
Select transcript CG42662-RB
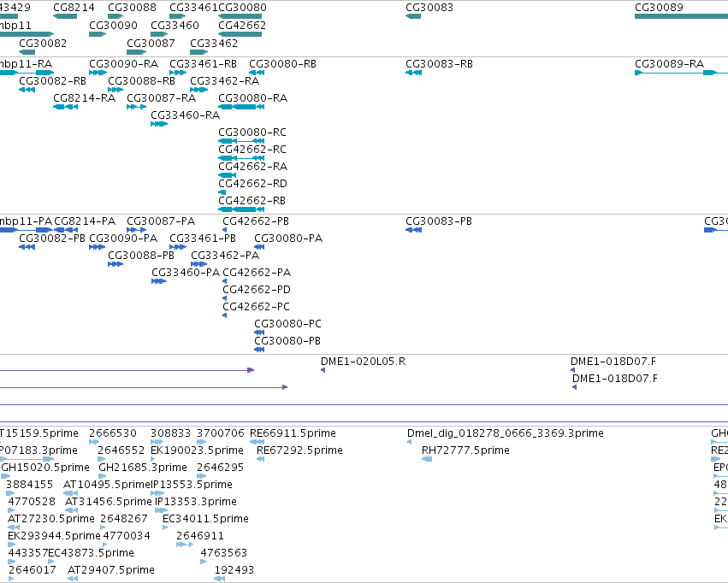pos(252,201)
